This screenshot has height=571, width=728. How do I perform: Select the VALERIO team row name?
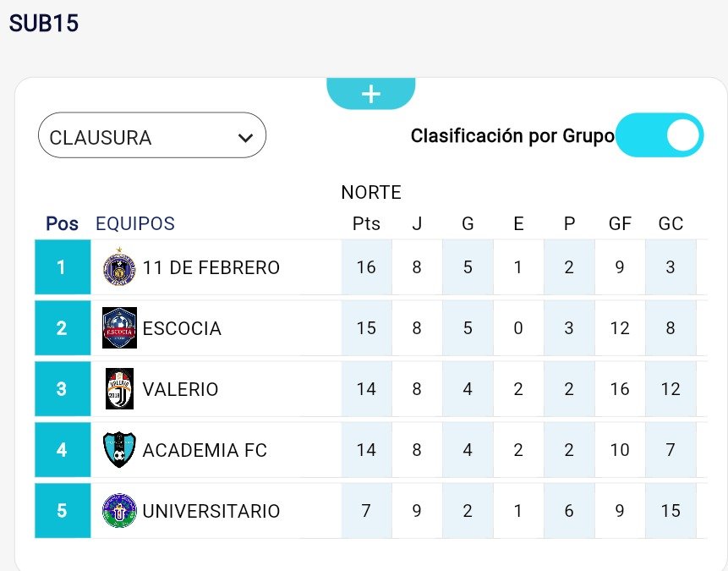pyautogui.click(x=180, y=390)
